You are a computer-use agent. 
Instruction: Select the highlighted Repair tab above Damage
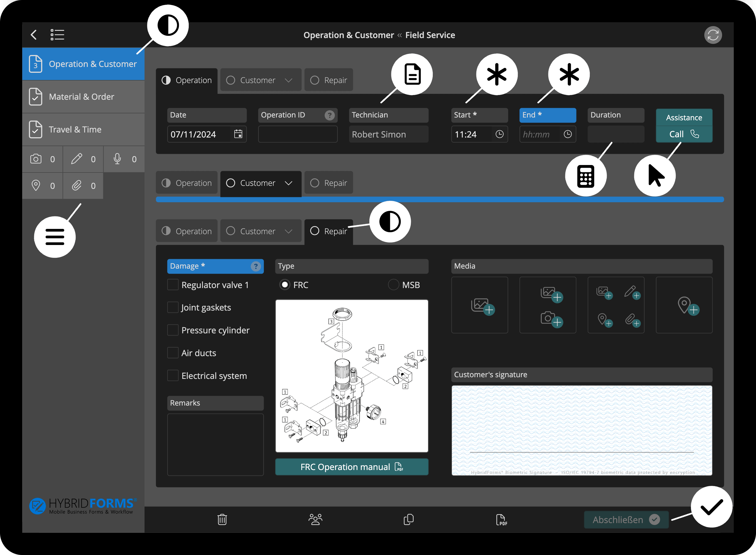click(x=329, y=232)
